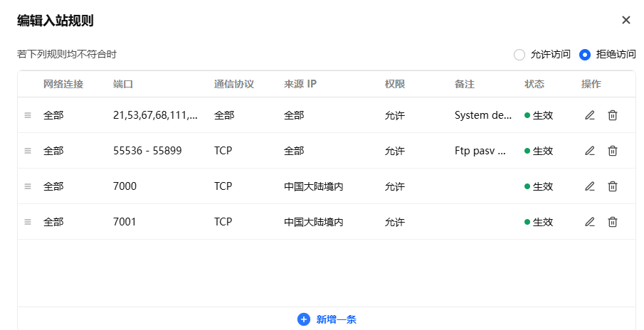Click the 通信协议 column header

[x=234, y=84]
